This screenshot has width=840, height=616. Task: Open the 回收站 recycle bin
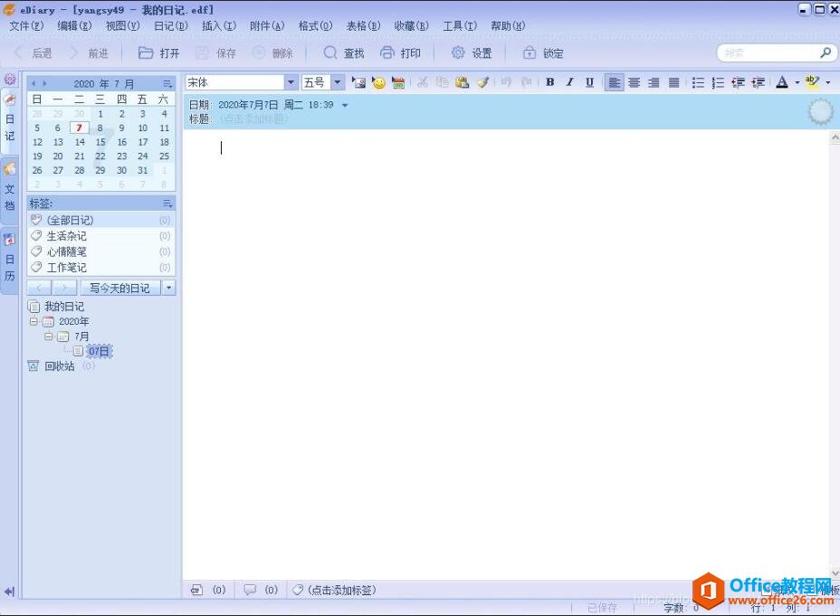pyautogui.click(x=60, y=366)
